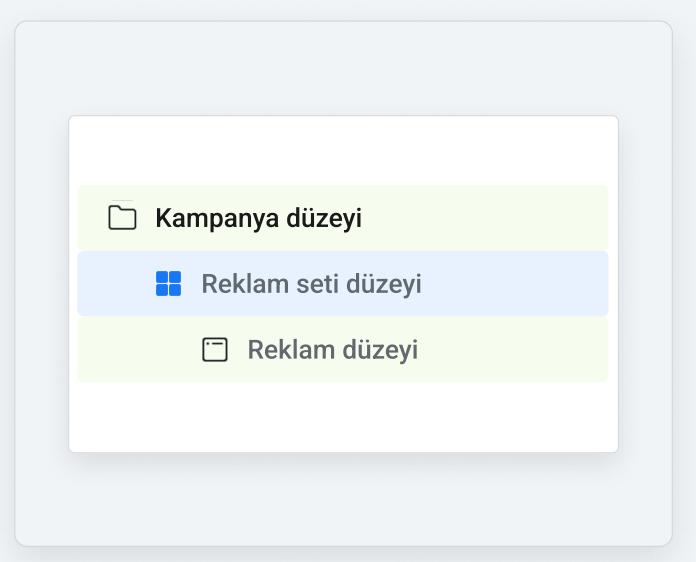Click the word seti in the highlighted row
Screen dimensions: 696x562
click(318, 284)
